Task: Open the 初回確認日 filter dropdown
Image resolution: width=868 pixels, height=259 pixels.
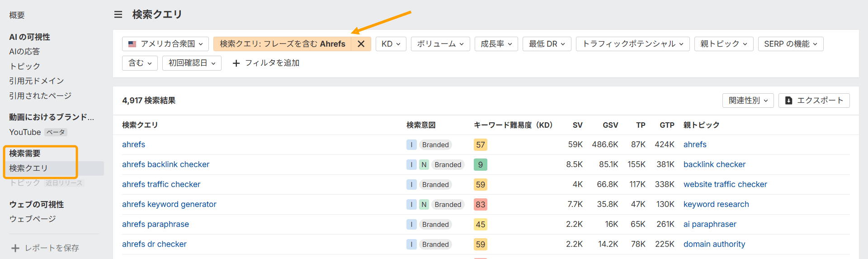Action: tap(192, 63)
